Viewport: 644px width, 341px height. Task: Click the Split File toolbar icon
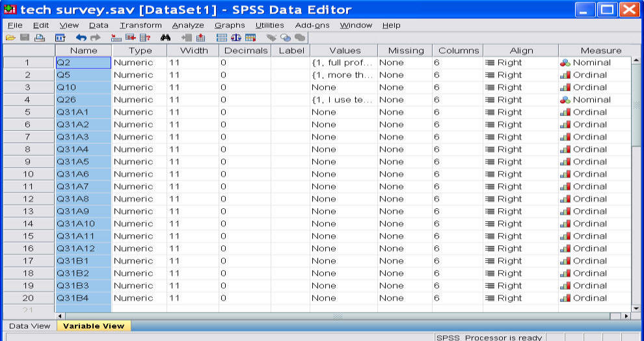221,38
